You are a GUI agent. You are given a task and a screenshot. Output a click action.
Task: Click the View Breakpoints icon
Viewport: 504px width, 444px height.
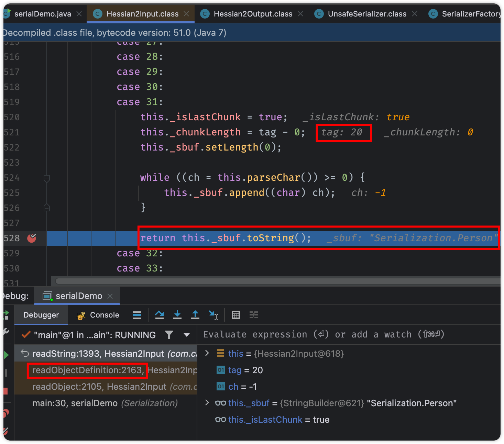[6, 413]
